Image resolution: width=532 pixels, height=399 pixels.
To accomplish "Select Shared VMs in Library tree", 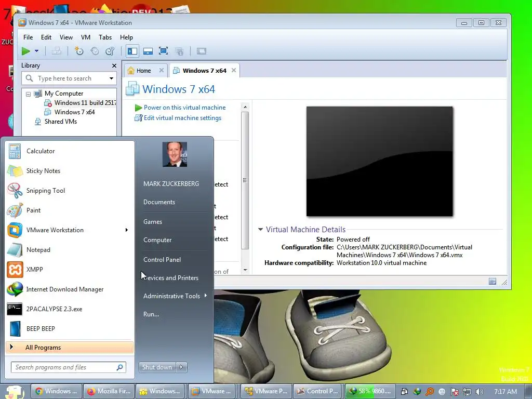I will click(56, 122).
